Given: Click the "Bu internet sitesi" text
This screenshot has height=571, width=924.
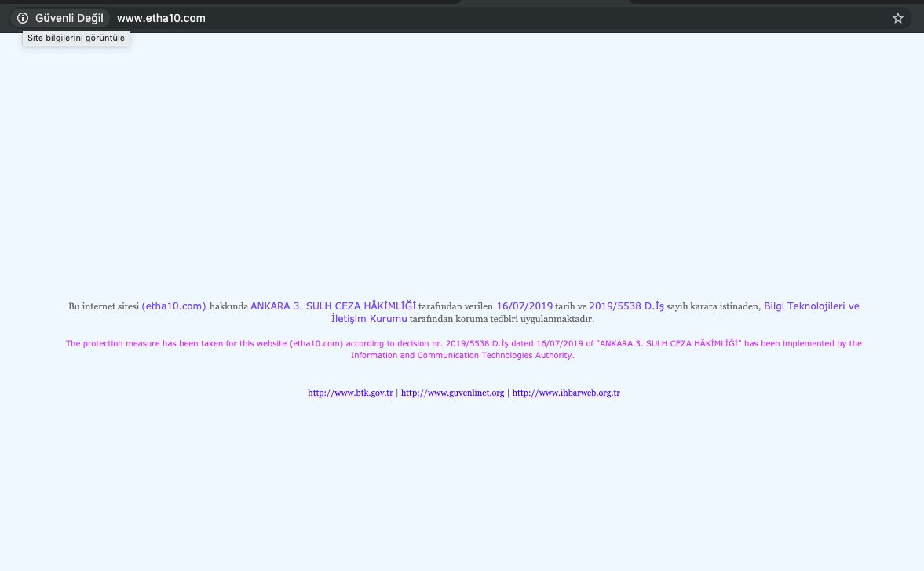Looking at the screenshot, I should 104,306.
